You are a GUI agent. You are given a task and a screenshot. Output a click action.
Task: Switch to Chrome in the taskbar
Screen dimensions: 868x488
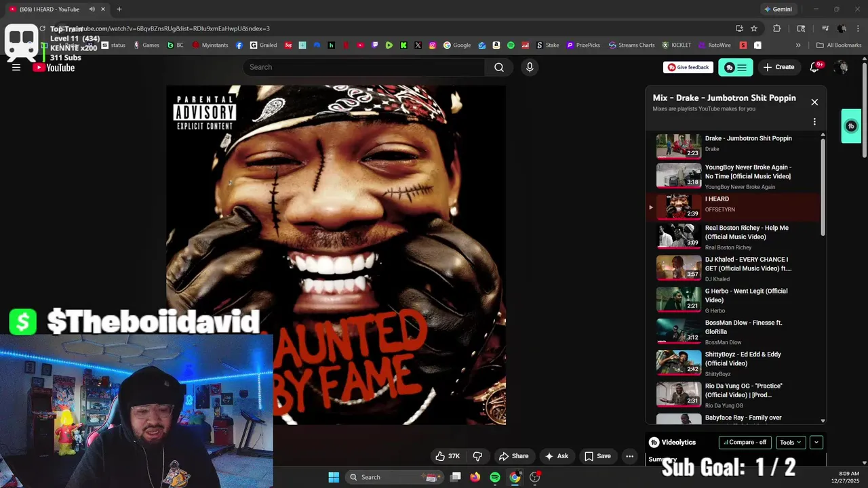515,477
